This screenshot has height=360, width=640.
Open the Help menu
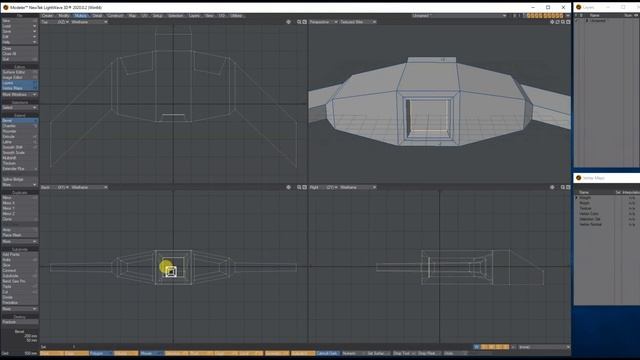tap(19, 42)
